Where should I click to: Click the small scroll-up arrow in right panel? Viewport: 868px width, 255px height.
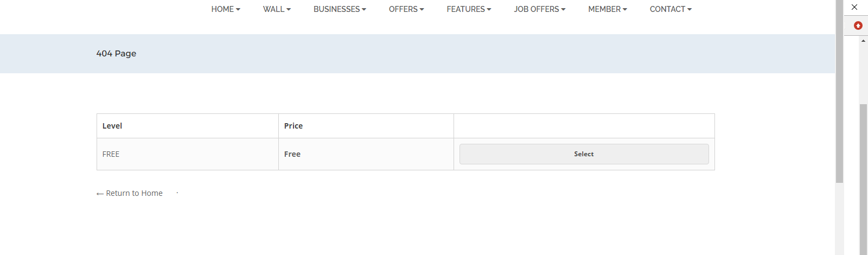(863, 41)
